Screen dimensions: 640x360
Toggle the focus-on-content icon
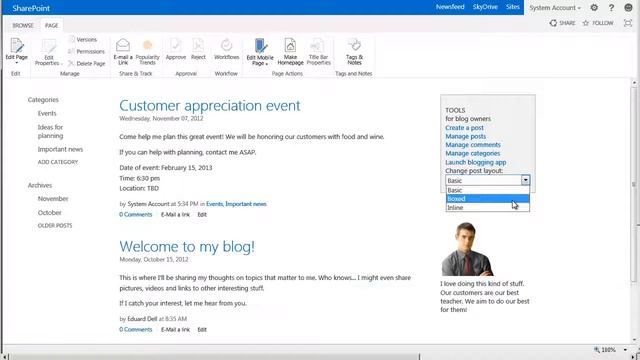pyautogui.click(x=628, y=23)
